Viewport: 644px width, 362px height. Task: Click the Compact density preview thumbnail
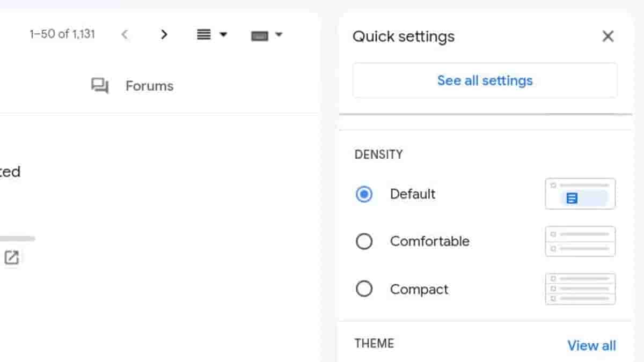(580, 289)
